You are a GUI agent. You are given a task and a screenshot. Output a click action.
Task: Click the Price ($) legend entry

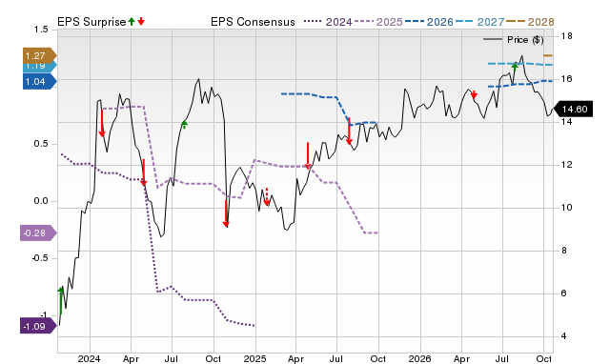click(x=513, y=40)
